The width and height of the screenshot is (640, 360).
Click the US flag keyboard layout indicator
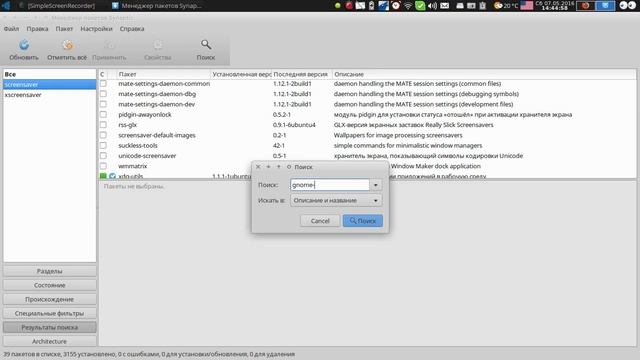coord(527,6)
